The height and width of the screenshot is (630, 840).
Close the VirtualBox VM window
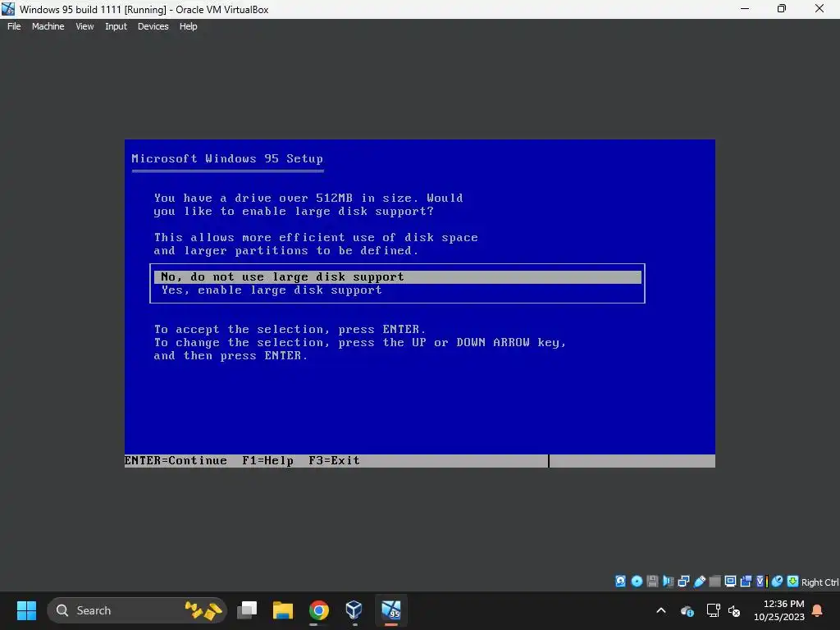click(x=819, y=9)
